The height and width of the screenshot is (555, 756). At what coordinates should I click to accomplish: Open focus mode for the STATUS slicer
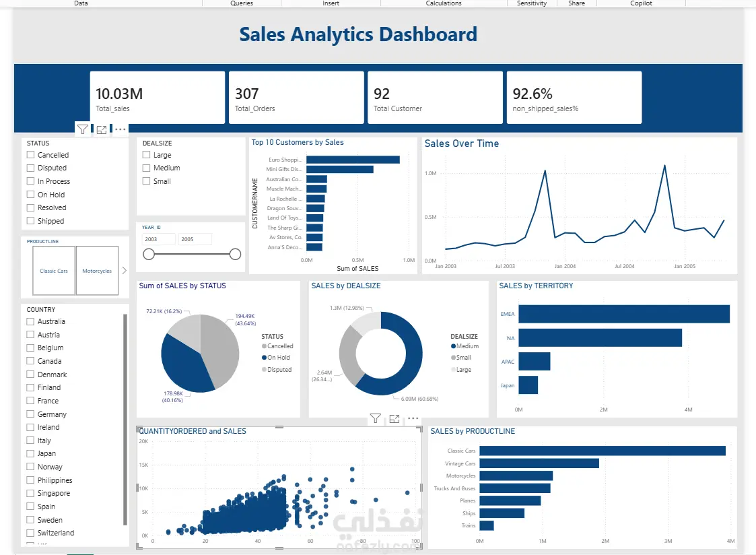pyautogui.click(x=102, y=130)
